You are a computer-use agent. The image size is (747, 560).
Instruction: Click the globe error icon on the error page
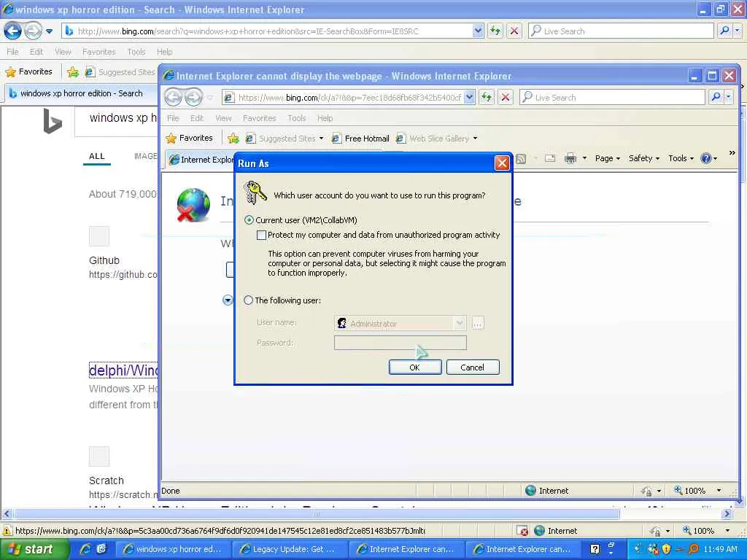click(193, 205)
